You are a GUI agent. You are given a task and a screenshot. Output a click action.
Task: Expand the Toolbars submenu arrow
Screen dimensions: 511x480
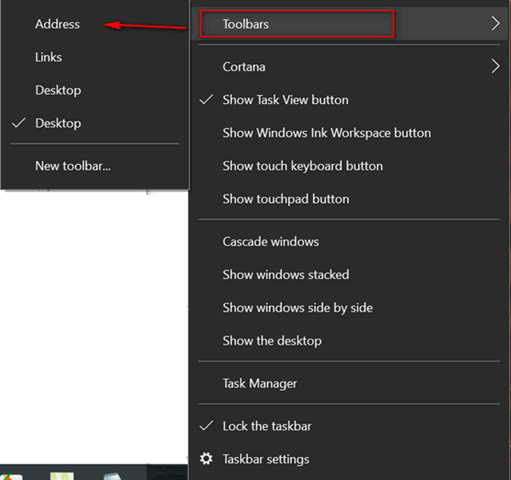pos(495,24)
